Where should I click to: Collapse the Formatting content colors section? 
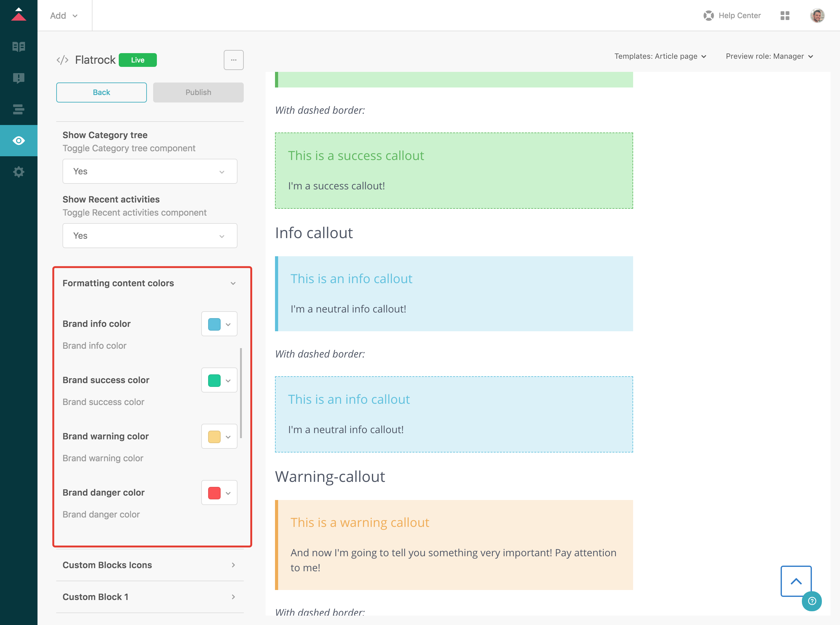[233, 283]
